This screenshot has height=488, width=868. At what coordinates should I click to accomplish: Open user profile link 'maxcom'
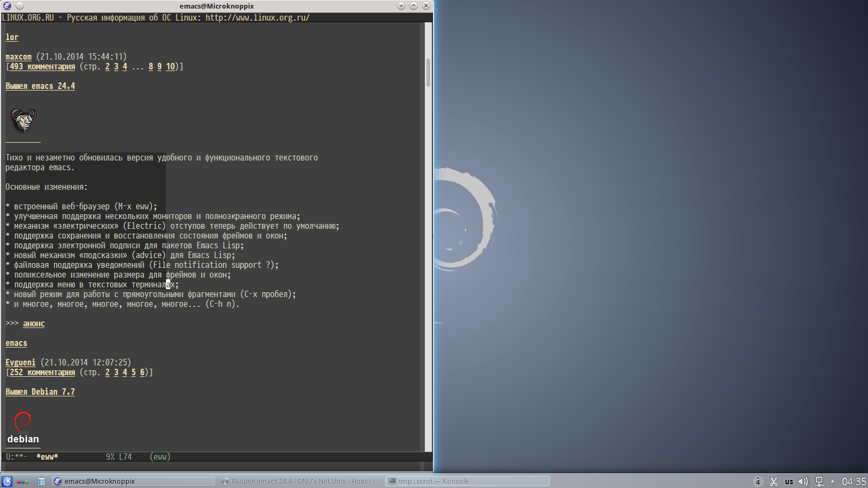18,56
